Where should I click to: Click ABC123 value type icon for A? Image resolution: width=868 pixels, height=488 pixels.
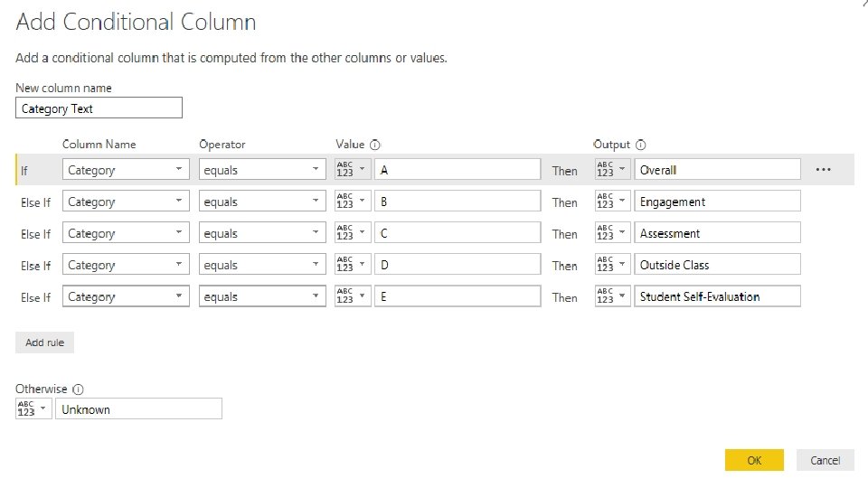[352, 170]
